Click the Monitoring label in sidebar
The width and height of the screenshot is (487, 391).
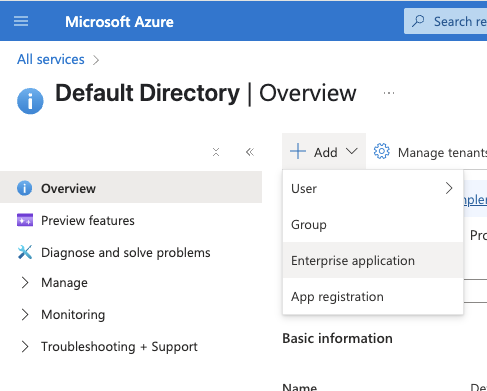(73, 314)
